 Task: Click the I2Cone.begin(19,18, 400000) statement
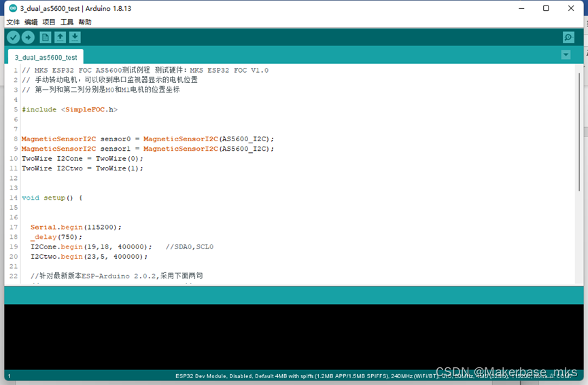(92, 246)
